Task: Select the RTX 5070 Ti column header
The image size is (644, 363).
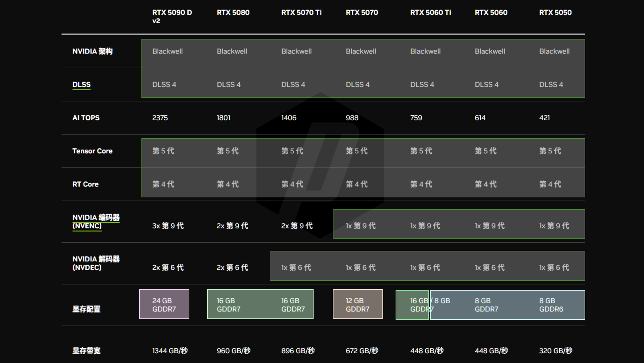Action: point(301,13)
